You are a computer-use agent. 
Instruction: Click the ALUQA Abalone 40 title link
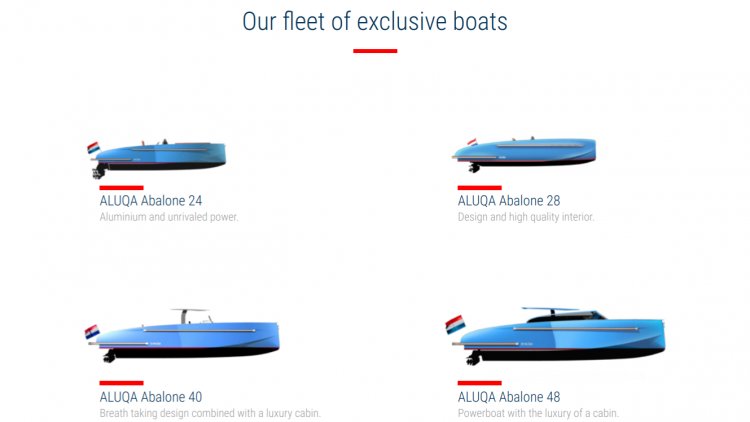151,397
